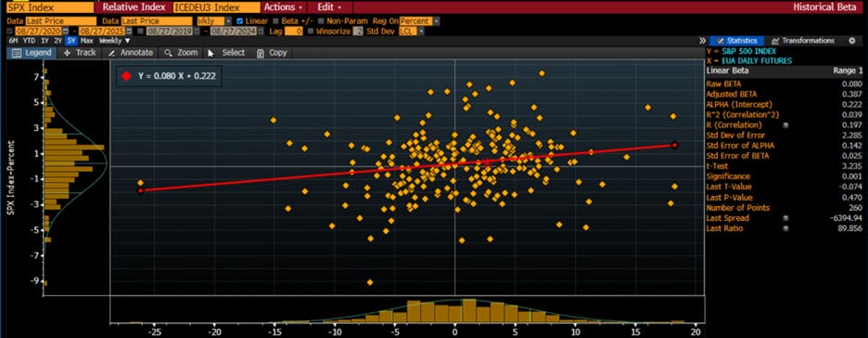Click the Relative Index label
868x338 pixels.
click(134, 7)
